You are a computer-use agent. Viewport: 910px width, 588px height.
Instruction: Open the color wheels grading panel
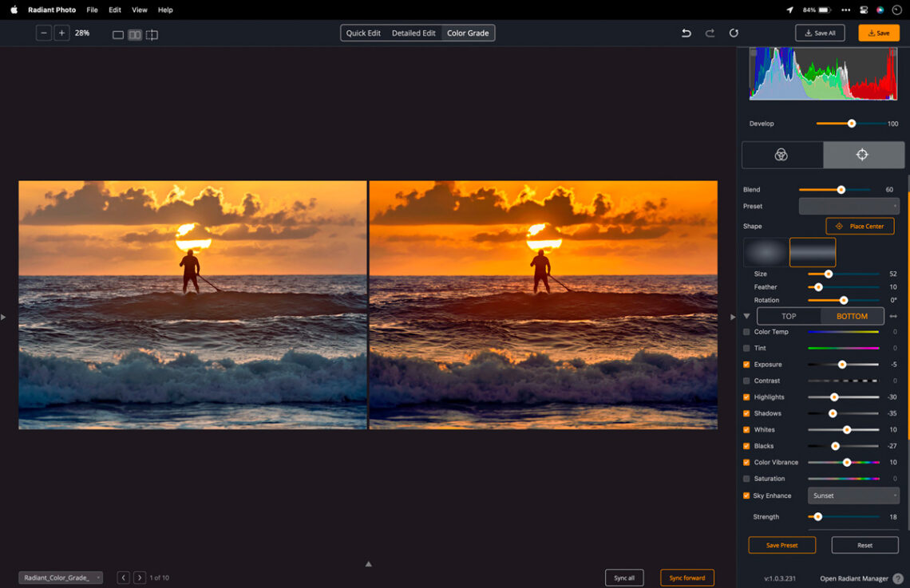[781, 155]
